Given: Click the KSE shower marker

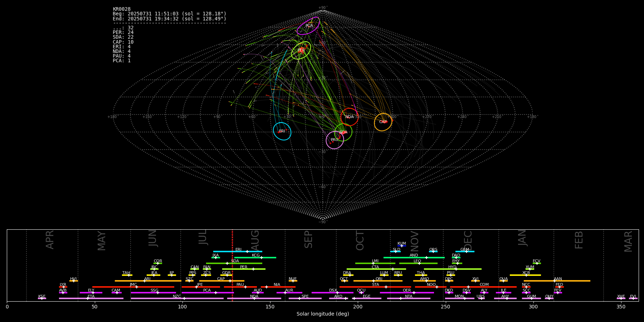Looking at the screenshot, I should pyautogui.click(x=42, y=298).
